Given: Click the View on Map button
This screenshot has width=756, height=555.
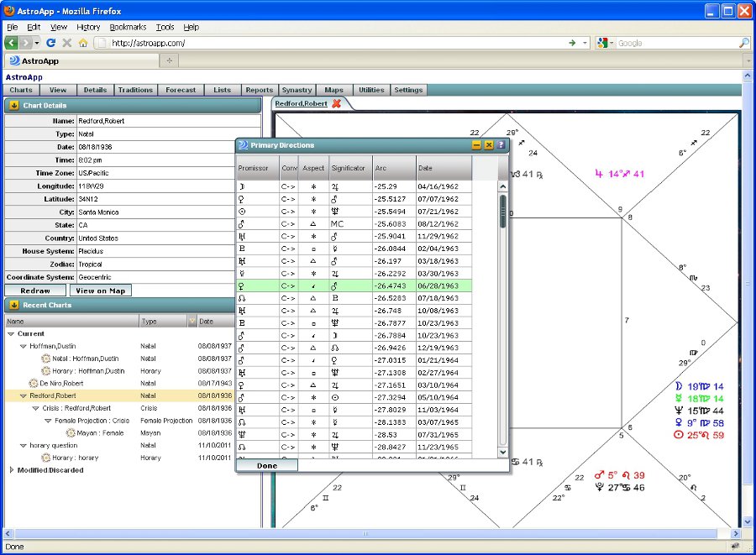Looking at the screenshot, I should 100,291.
